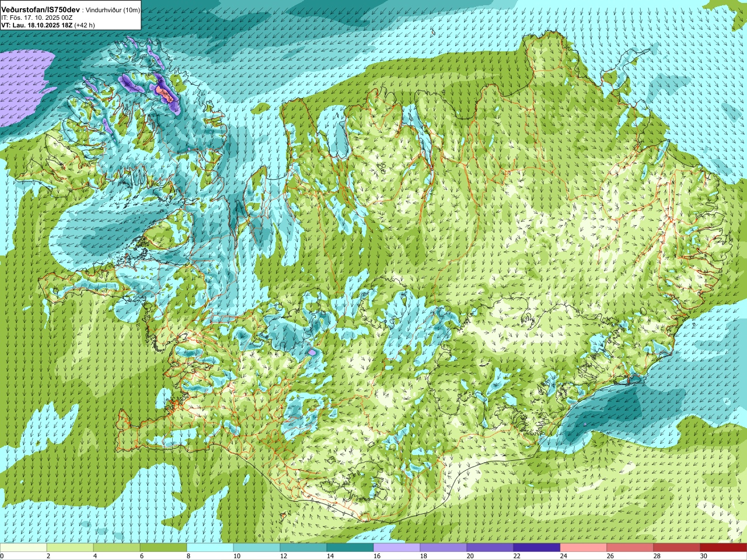747x560 pixels.
Task: Click the 0–2 pale yellow legend swatch
Action: (23, 548)
